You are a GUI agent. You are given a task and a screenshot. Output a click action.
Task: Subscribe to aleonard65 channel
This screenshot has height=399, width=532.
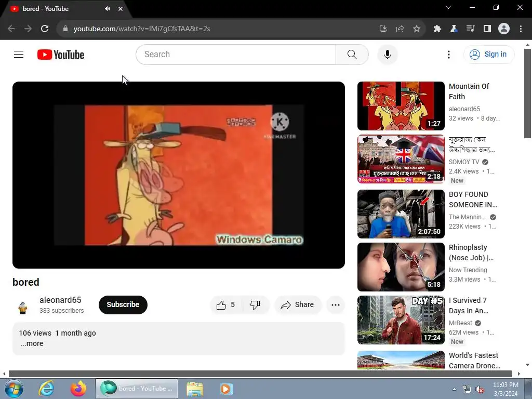(x=123, y=304)
